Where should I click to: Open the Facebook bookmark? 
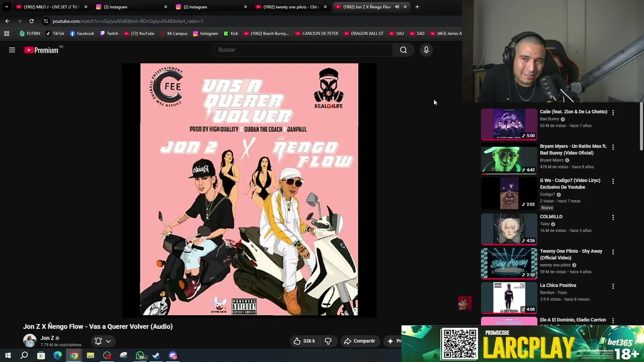click(x=82, y=34)
